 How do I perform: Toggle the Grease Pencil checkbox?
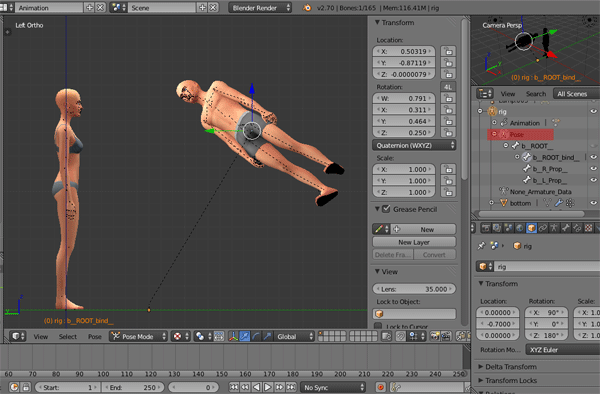pyautogui.click(x=386, y=209)
